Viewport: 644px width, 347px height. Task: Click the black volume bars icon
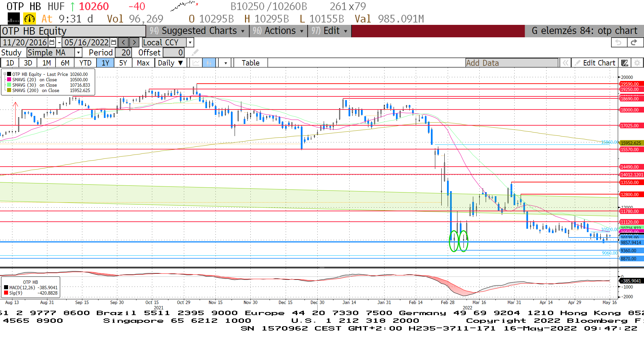[x=14, y=18]
